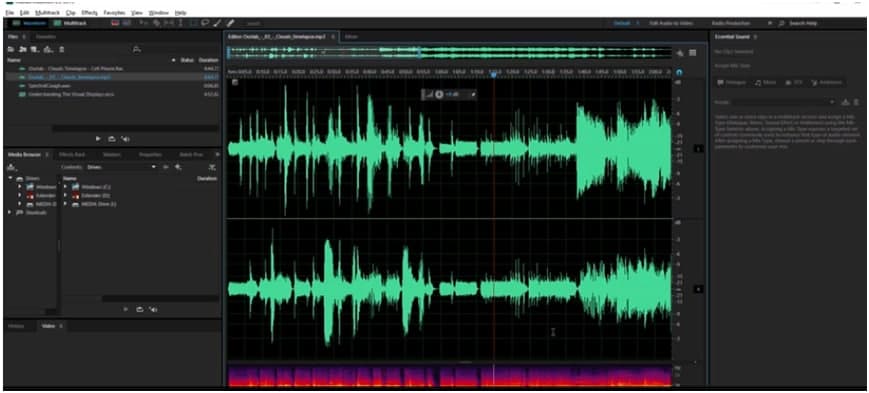Screen dimensions: 869x393
Task: Open the Help menu
Action: (x=181, y=12)
